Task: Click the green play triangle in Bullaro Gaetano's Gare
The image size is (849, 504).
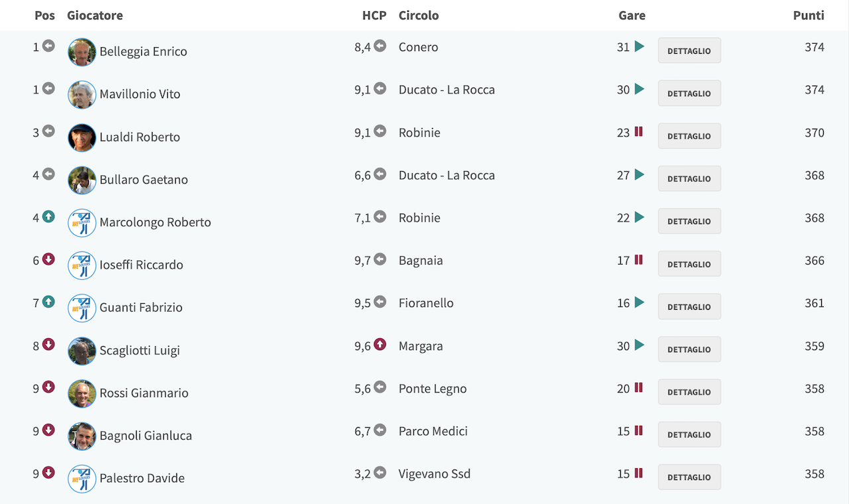Action: click(x=639, y=174)
